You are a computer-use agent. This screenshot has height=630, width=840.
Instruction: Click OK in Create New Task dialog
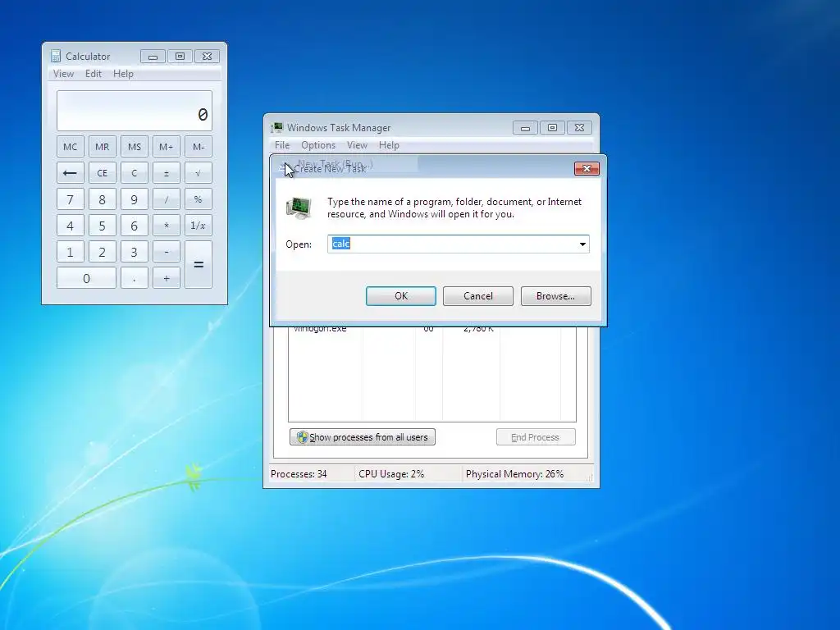400,296
